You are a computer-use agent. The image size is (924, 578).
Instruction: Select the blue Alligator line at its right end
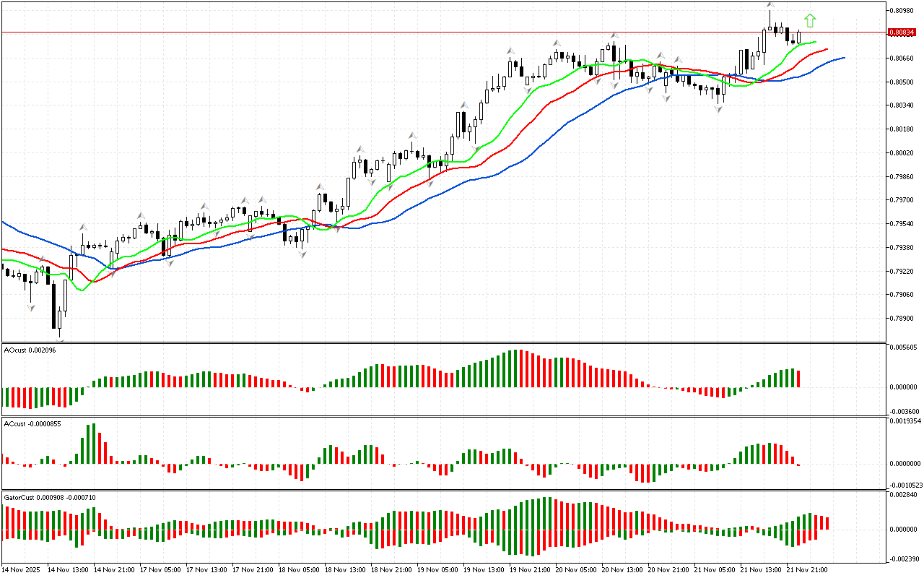[x=842, y=58]
